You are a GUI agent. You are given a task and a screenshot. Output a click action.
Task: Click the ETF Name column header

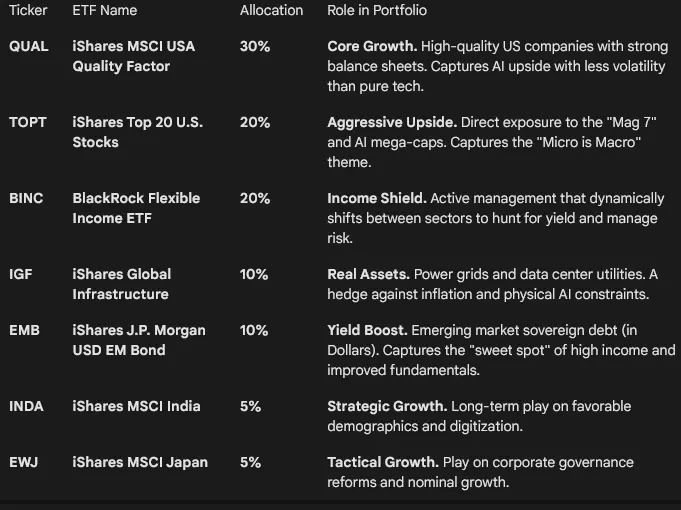(104, 10)
